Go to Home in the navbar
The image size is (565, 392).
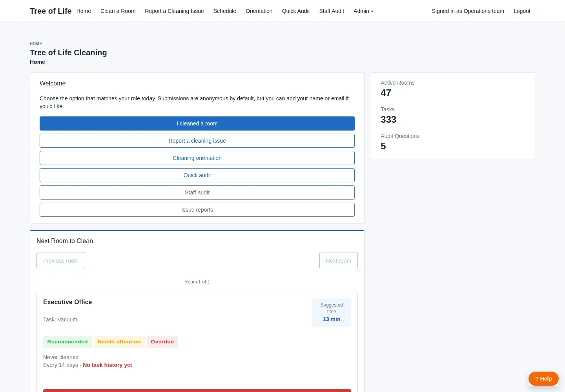84,11
